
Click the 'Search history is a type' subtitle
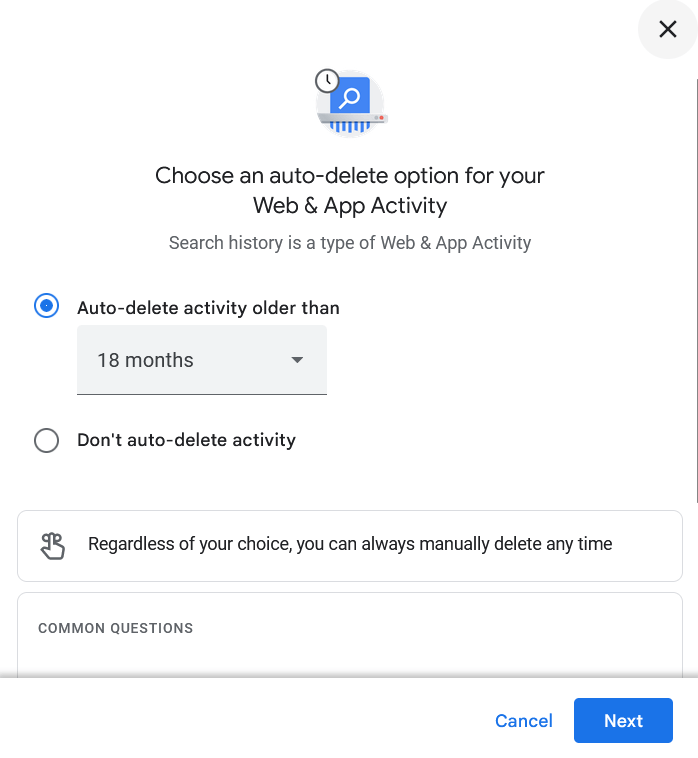pos(350,243)
